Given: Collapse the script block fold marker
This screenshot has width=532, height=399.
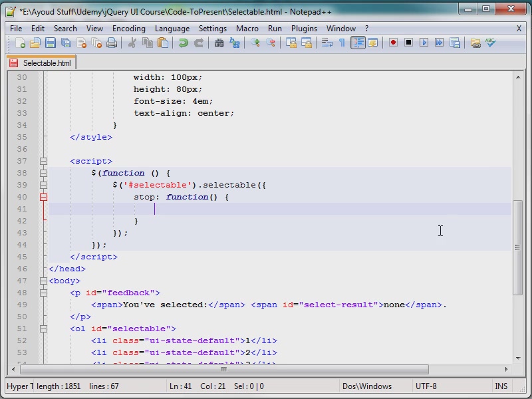Looking at the screenshot, I should [x=43, y=161].
